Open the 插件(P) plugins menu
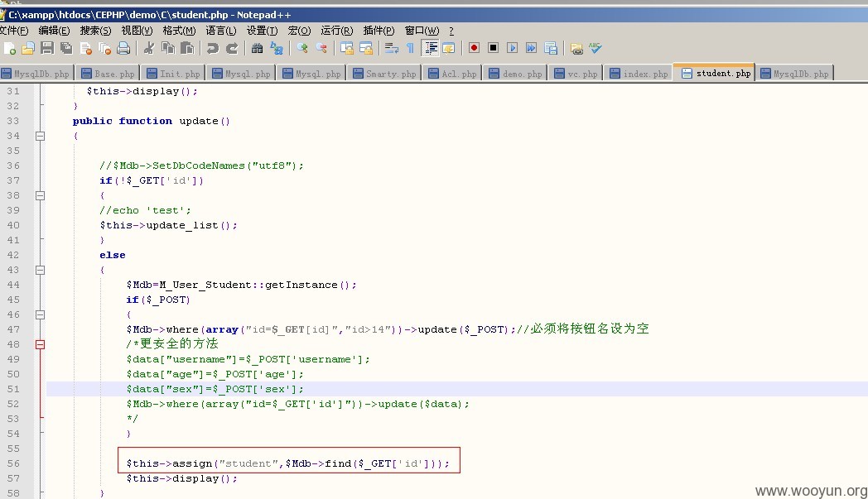 [379, 31]
